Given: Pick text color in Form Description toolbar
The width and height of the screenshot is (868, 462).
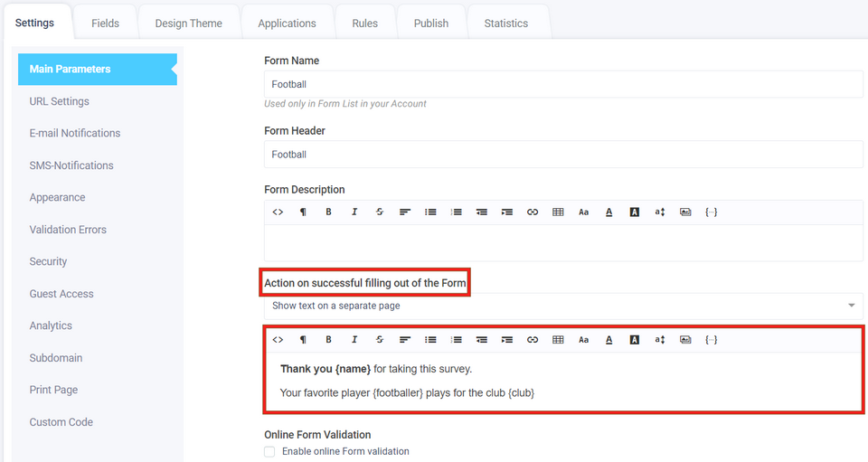Looking at the screenshot, I should coord(609,212).
